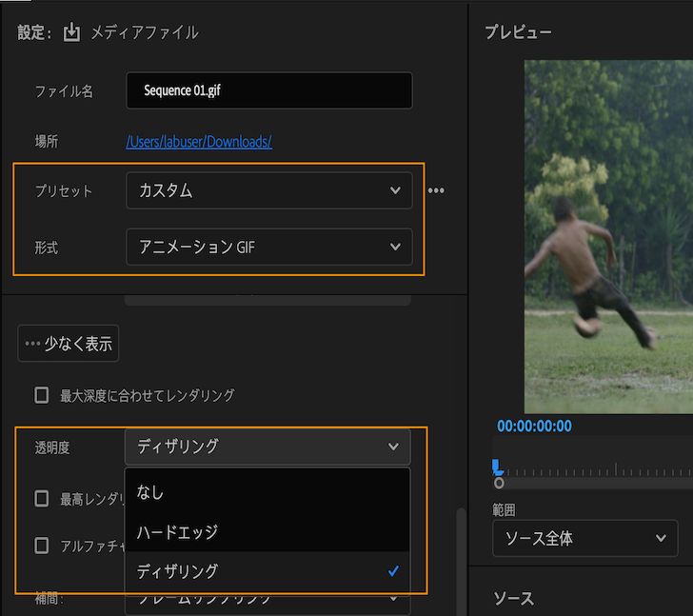Collapse the 透明度 dropdown showing ディザリング
The height and width of the screenshot is (616, 693).
(267, 447)
